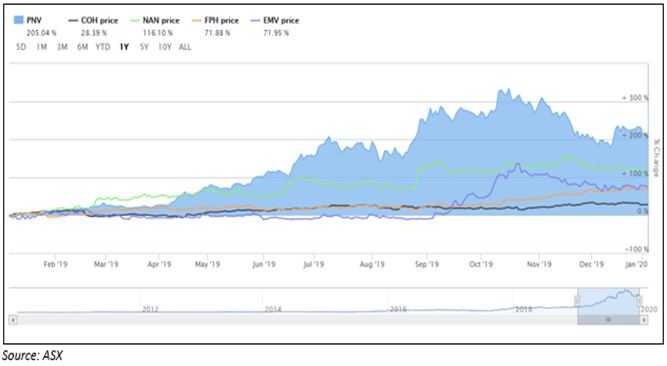The image size is (667, 366).
Task: Click the Jun '19 axis label
Action: pyautogui.click(x=264, y=264)
